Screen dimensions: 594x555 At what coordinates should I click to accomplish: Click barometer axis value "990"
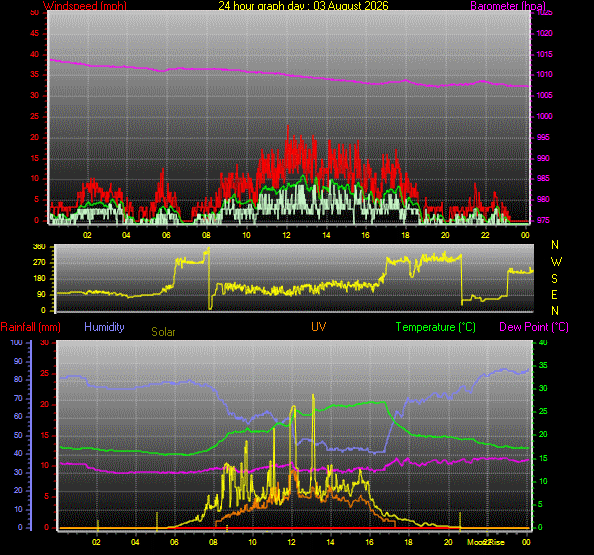tap(543, 158)
